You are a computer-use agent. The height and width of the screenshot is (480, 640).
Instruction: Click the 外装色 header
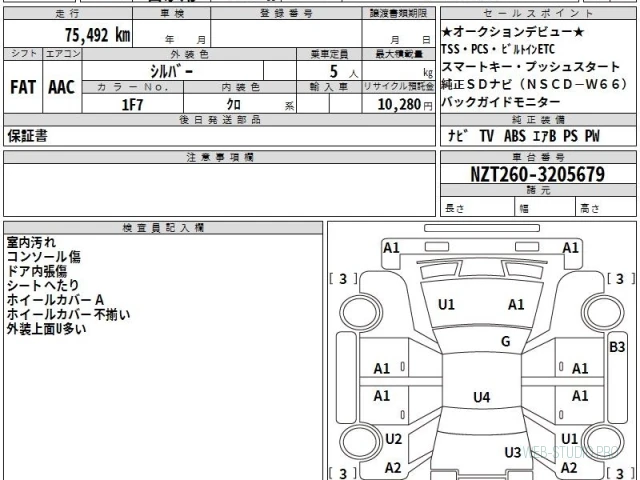click(x=189, y=54)
